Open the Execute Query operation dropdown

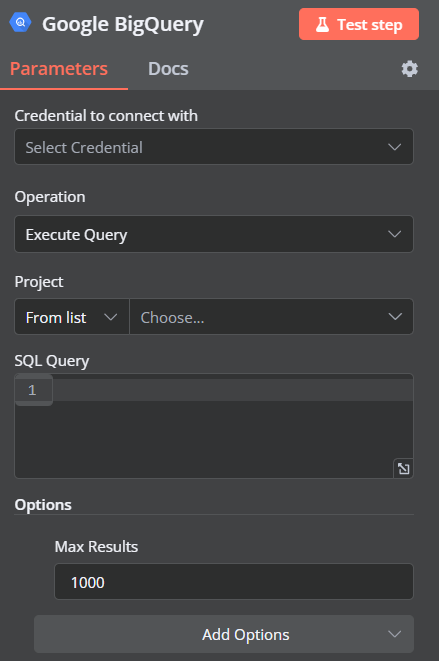pos(214,234)
